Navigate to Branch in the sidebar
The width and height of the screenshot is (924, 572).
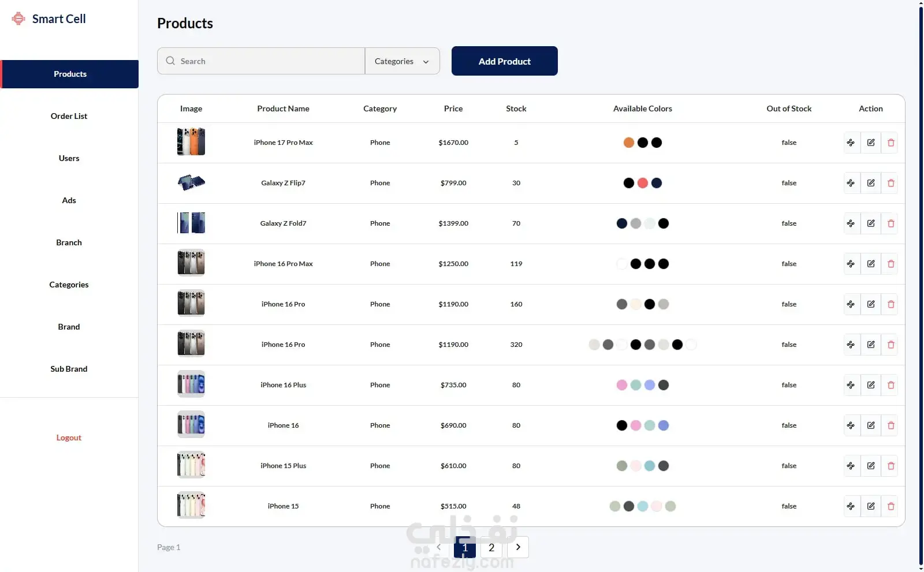tap(69, 242)
